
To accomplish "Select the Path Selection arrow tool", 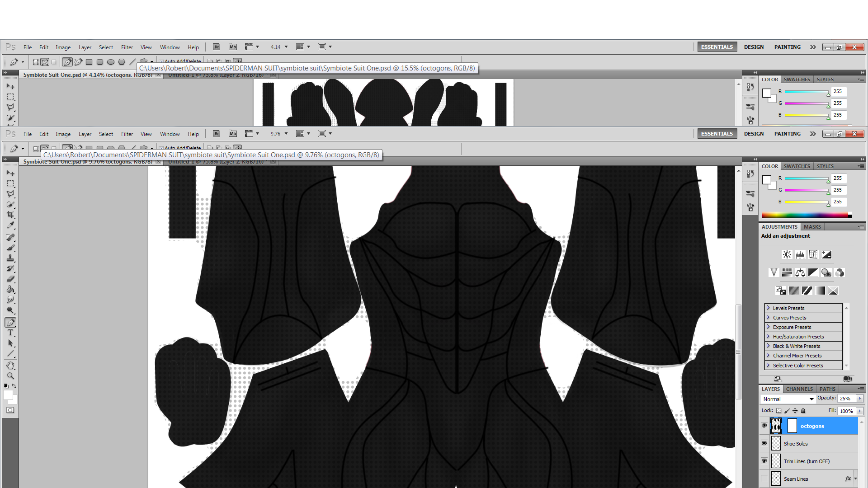I will point(10,343).
